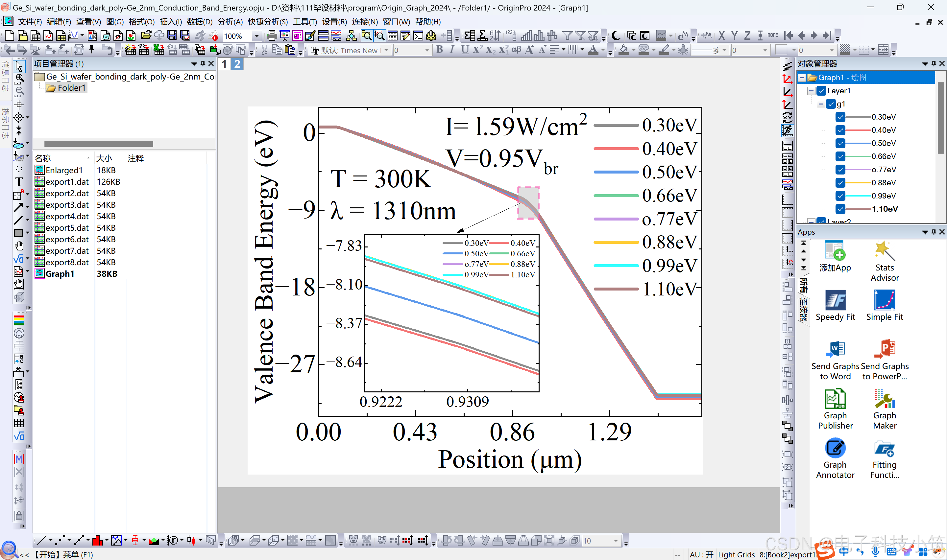Open export3.dat in project list

(66, 205)
